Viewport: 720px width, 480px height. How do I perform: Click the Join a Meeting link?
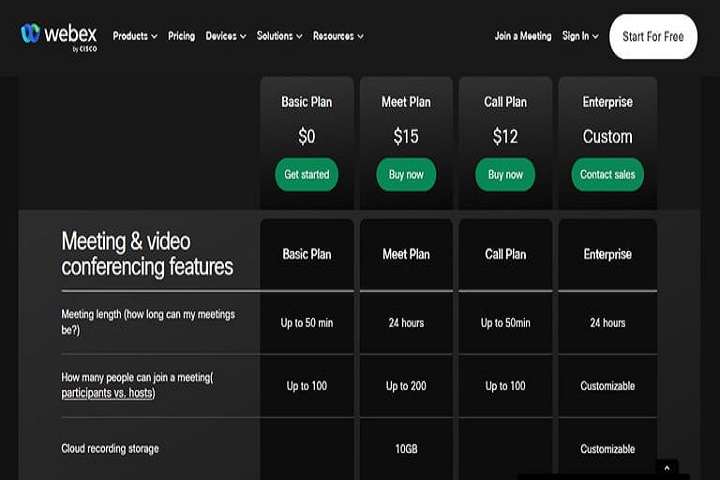tap(522, 36)
